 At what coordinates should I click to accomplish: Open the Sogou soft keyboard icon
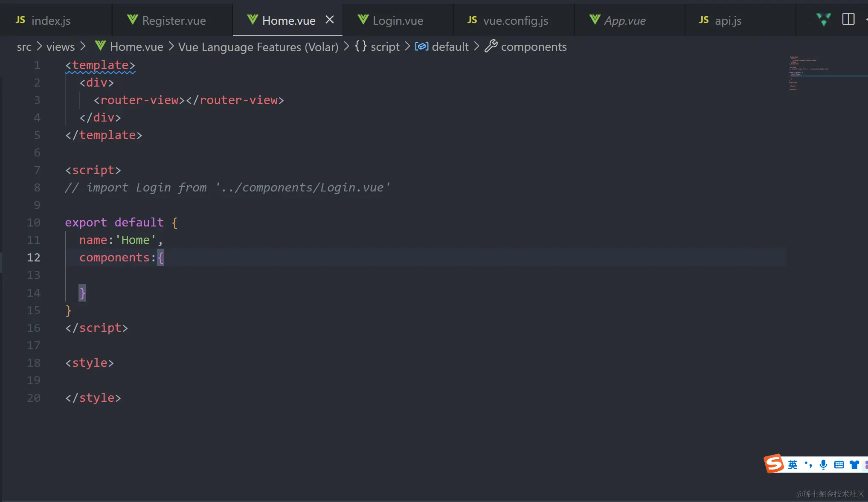pyautogui.click(x=839, y=464)
